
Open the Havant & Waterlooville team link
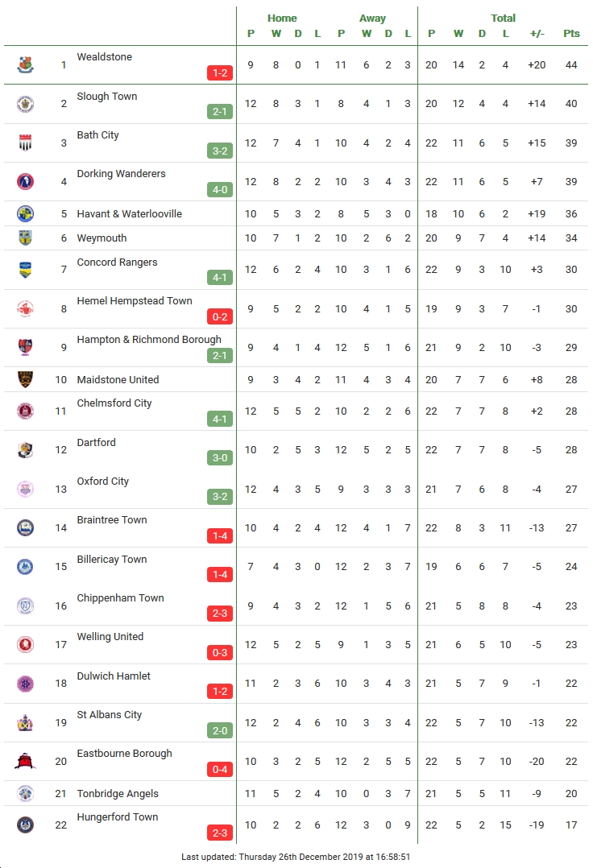tap(129, 213)
